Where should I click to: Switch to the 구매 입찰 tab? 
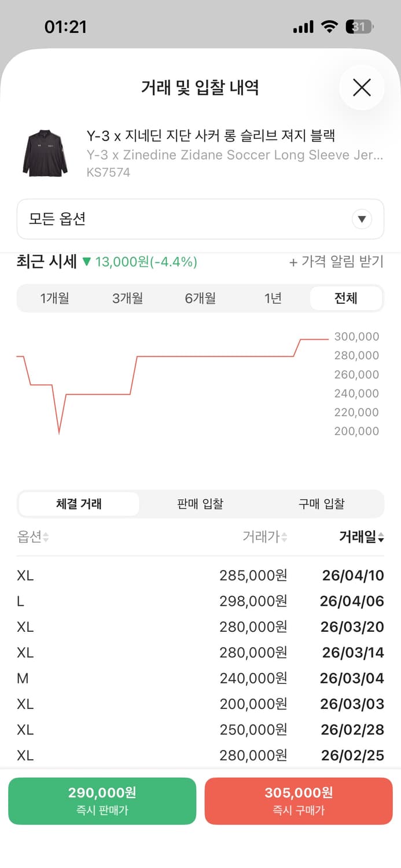tap(322, 503)
